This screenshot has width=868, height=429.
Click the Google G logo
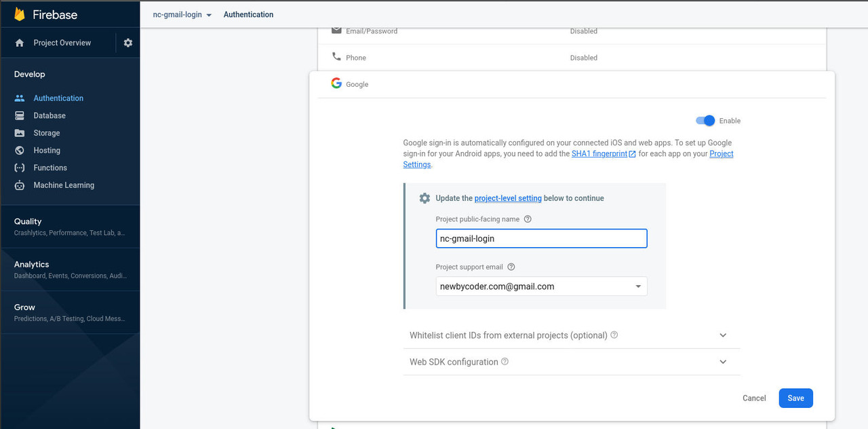tap(336, 83)
